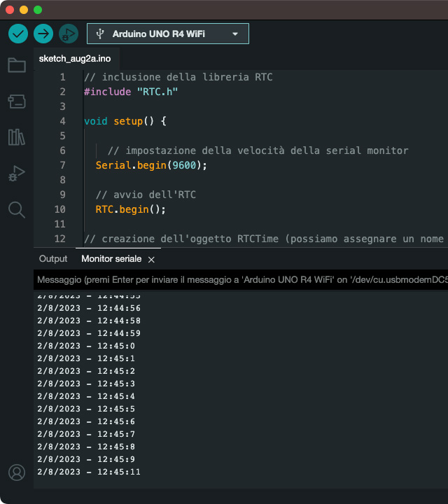Start debugging from the top toolbar
Viewport: 448px width, 504px height.
pos(68,33)
